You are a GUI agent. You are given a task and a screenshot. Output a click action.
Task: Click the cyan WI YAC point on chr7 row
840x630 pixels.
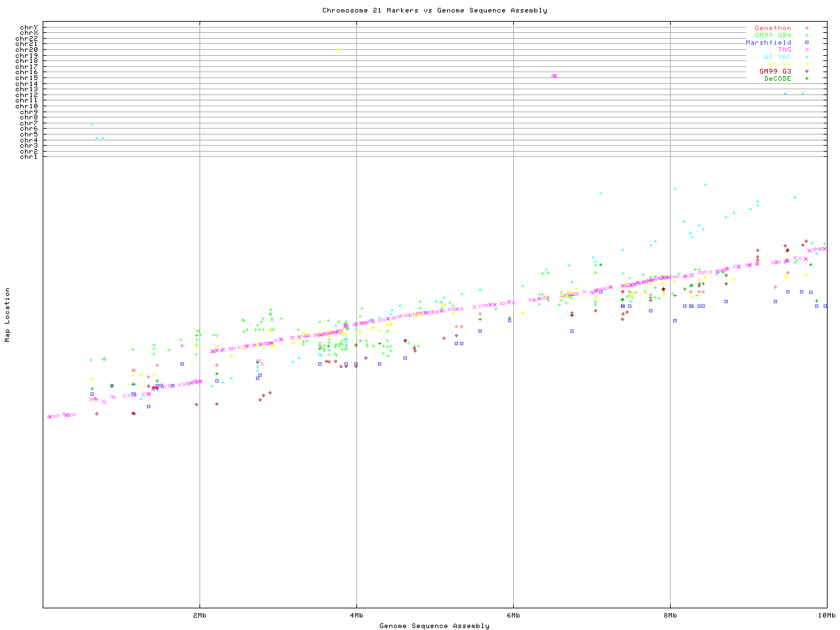(x=92, y=124)
